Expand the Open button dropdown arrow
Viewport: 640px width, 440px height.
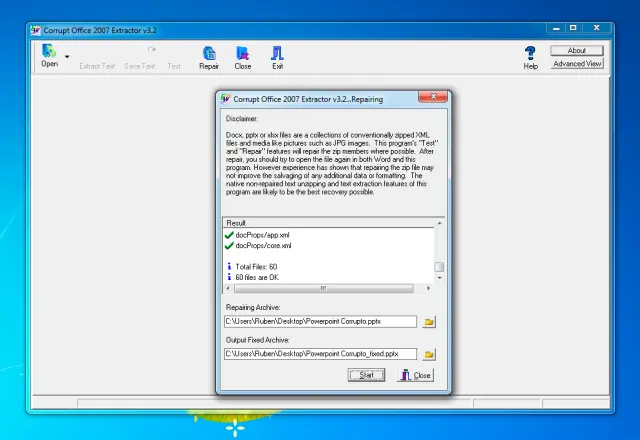pos(67,58)
